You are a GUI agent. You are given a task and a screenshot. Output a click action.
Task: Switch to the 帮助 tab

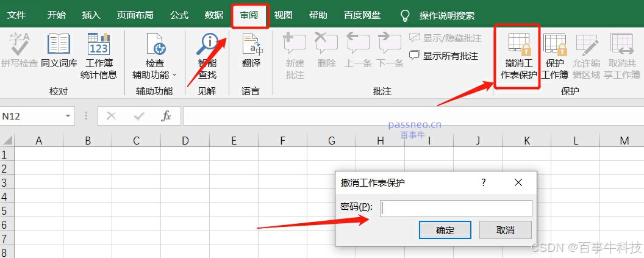[x=318, y=15]
